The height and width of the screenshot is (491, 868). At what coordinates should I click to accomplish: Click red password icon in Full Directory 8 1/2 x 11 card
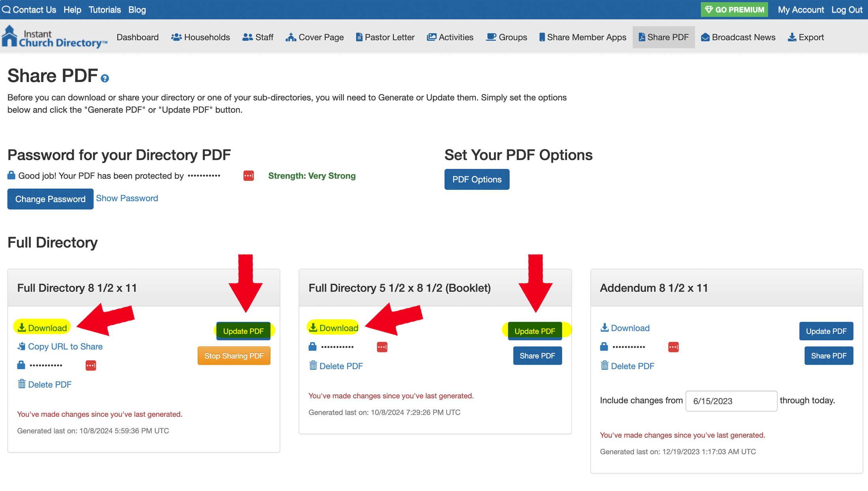click(x=91, y=365)
